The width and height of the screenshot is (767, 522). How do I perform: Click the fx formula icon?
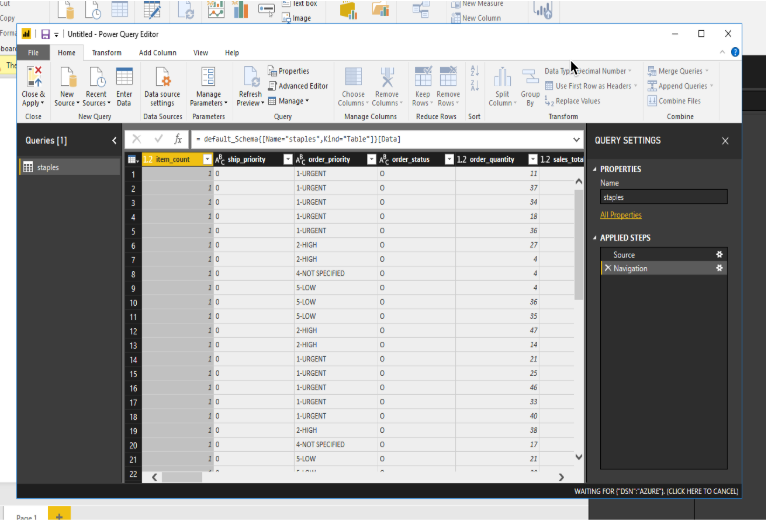[178, 139]
